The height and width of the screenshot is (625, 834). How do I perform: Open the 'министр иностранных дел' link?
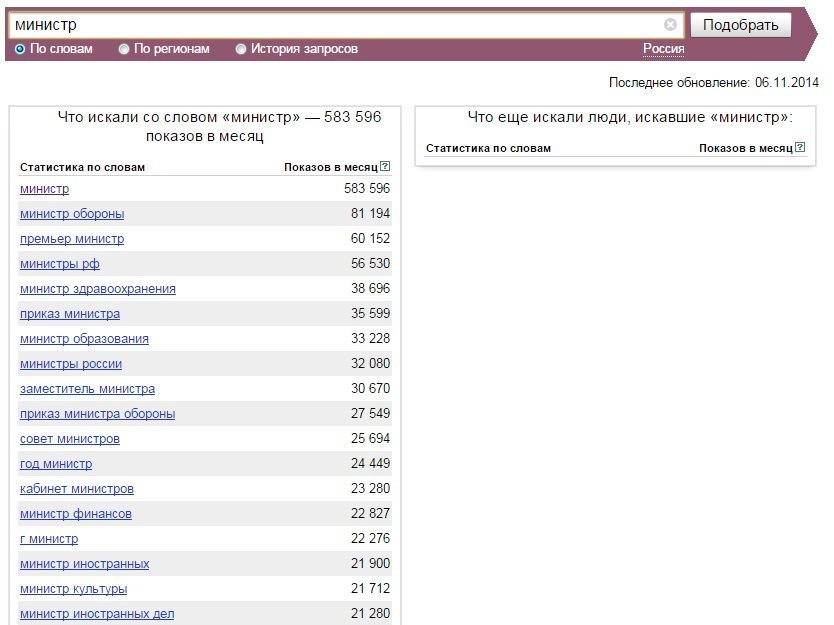pos(97,614)
